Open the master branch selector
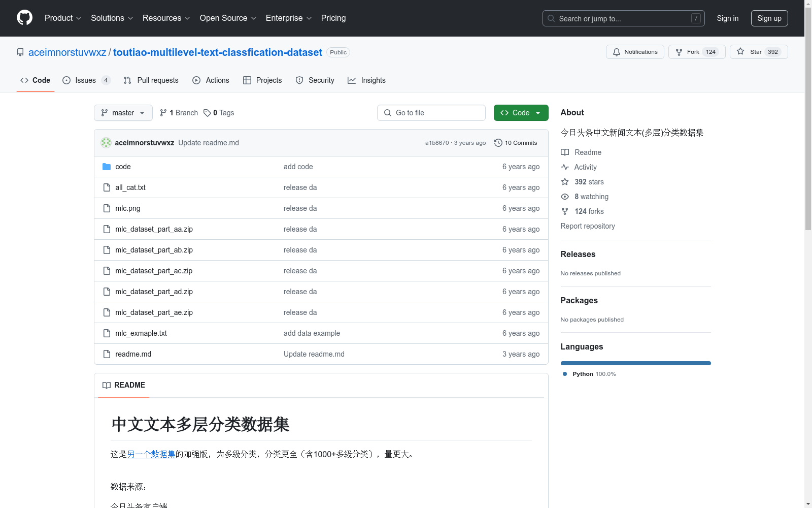This screenshot has height=508, width=812. (123, 113)
